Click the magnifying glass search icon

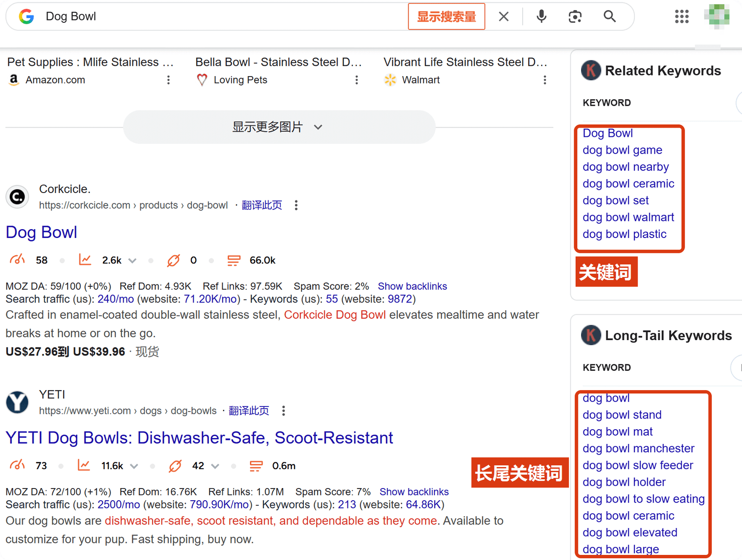[x=610, y=17]
